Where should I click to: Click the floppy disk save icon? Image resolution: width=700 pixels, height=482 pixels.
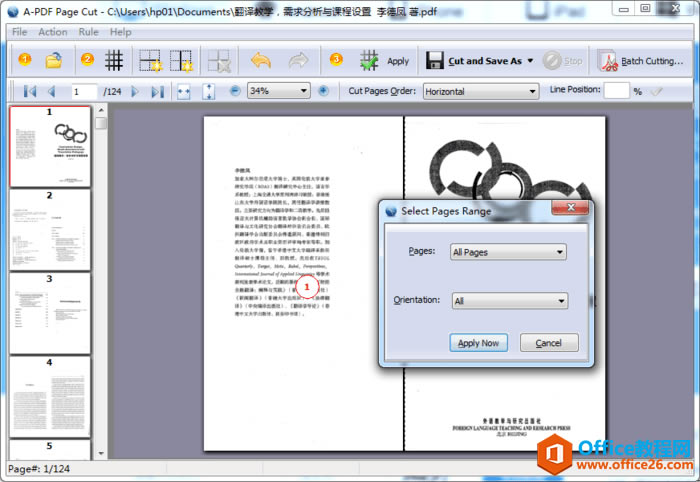point(434,60)
